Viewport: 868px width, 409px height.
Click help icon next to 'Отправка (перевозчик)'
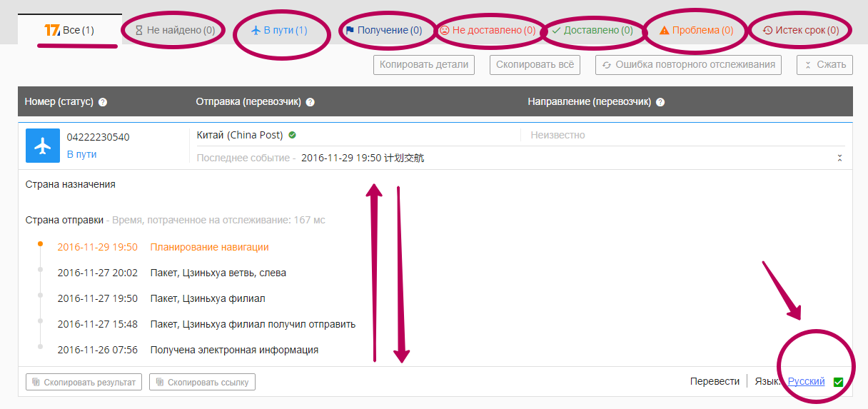pos(311,102)
